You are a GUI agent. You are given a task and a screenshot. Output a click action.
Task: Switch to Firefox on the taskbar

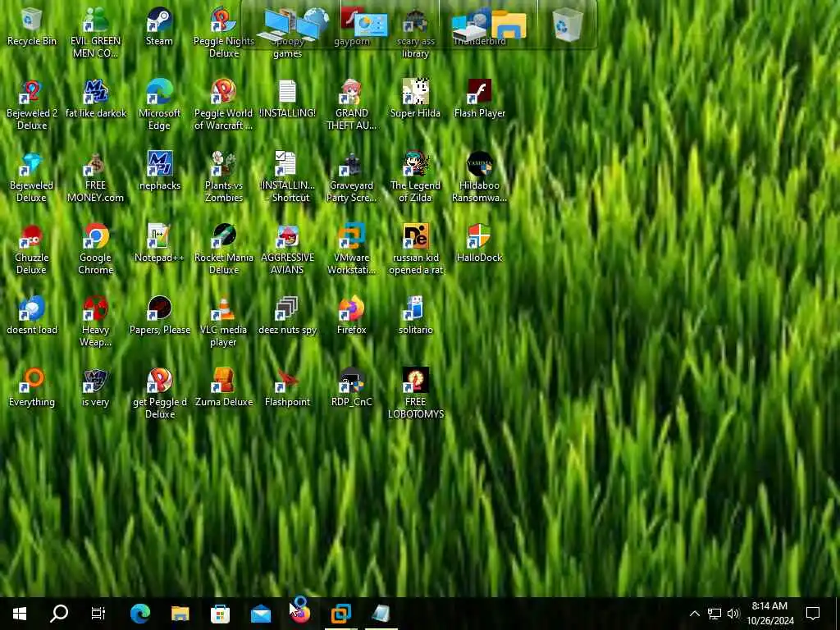point(300,614)
